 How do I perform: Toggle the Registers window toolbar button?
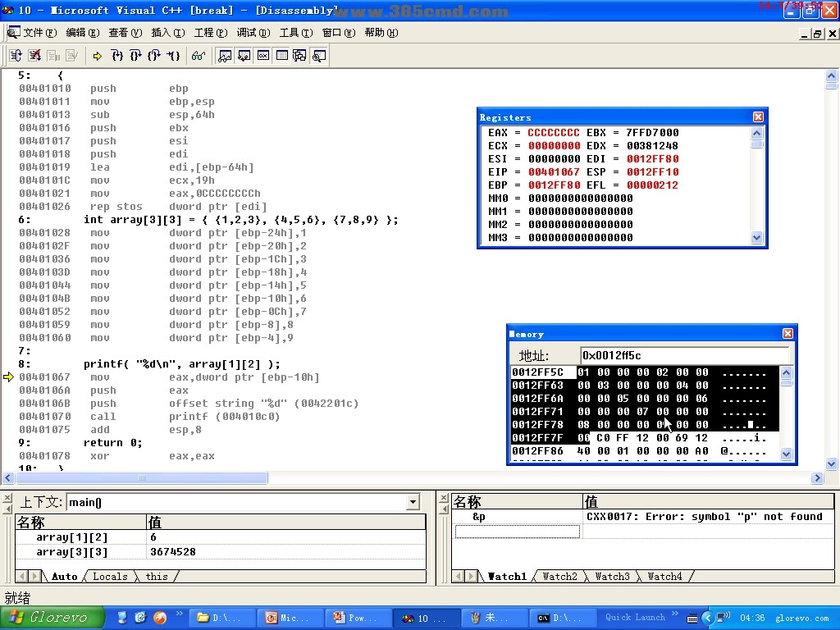[263, 56]
